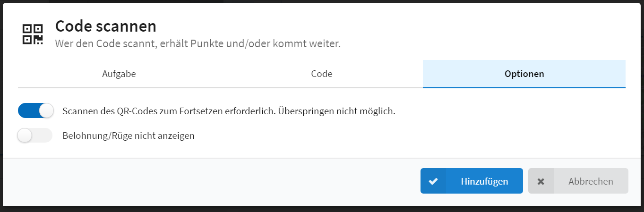This screenshot has width=644, height=212.
Task: Select the Optionen tab
Action: tap(524, 74)
